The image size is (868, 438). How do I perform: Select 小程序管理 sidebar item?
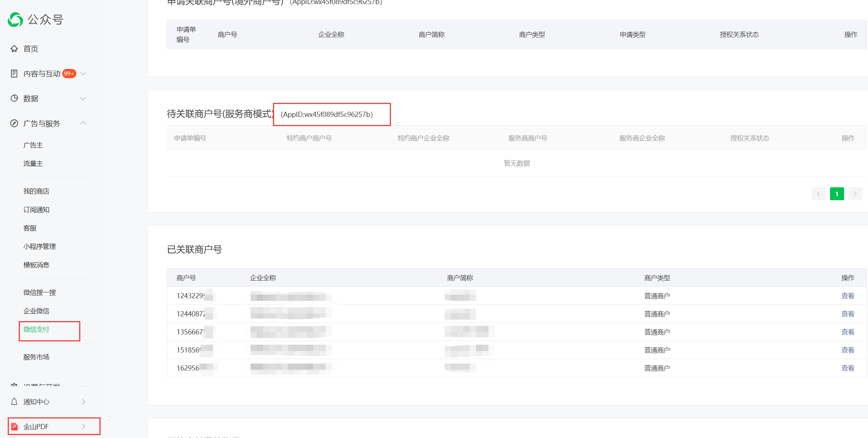coord(39,246)
